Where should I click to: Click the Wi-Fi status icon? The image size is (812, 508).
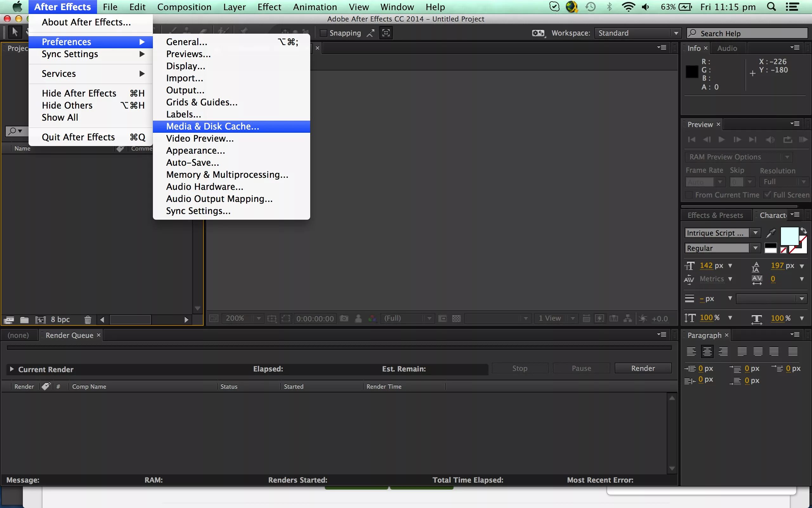(628, 7)
